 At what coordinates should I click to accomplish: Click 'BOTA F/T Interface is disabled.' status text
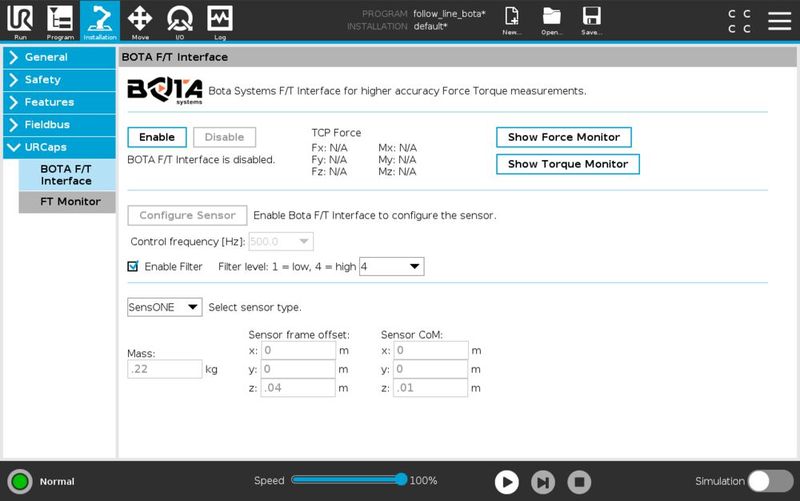pyautogui.click(x=201, y=160)
